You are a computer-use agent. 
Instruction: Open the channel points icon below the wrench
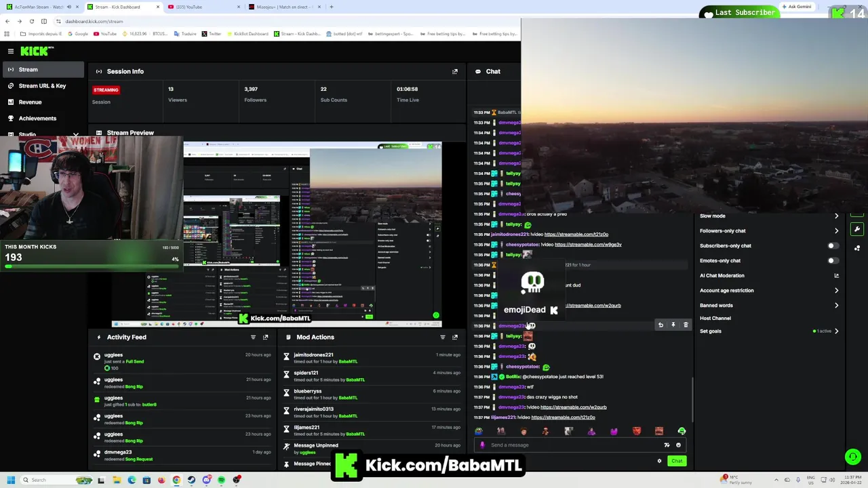coord(857,248)
